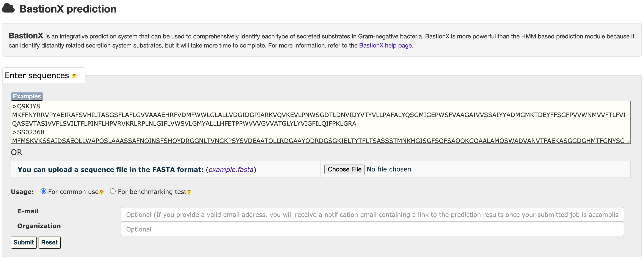Select the For common use radio button

43,191
